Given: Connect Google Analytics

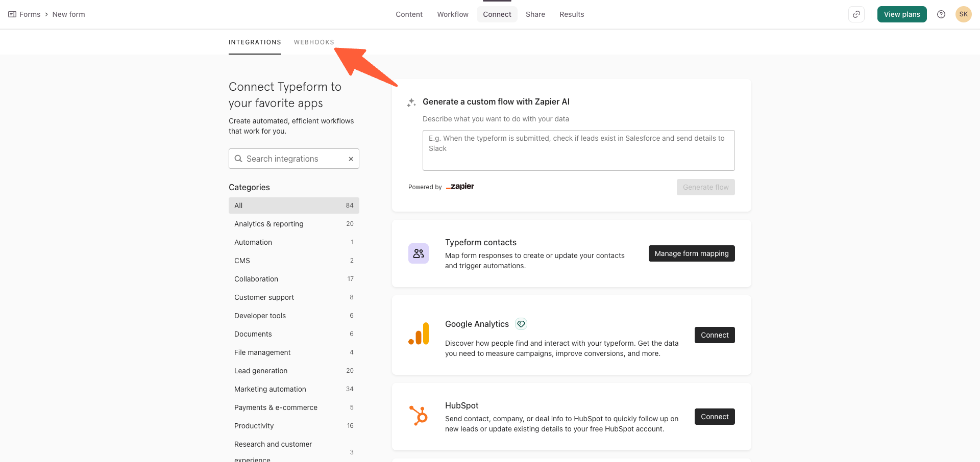Looking at the screenshot, I should (715, 335).
